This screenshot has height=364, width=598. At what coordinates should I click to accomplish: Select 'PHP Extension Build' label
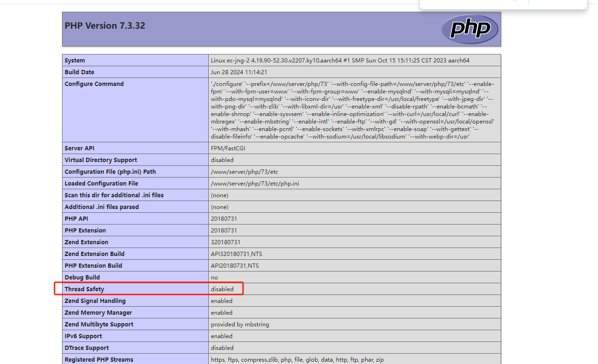pos(94,266)
